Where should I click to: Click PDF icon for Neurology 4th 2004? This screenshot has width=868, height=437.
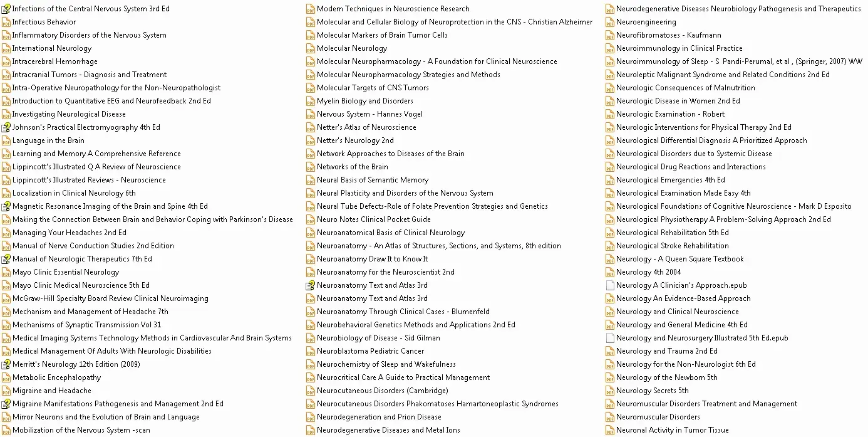coord(610,272)
